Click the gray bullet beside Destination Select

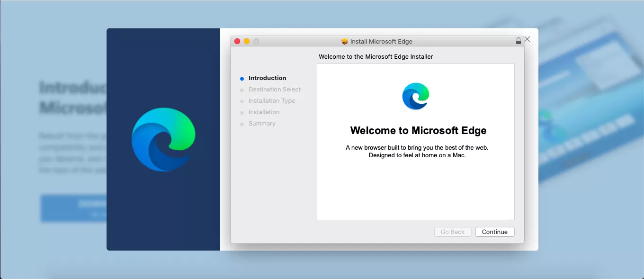(242, 90)
